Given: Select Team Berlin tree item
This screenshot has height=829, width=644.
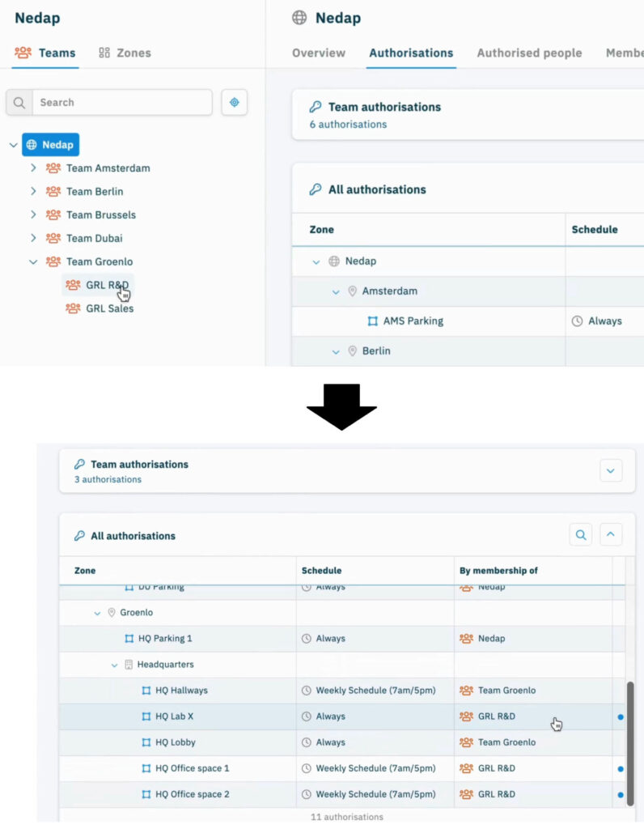Looking at the screenshot, I should 84,191.
